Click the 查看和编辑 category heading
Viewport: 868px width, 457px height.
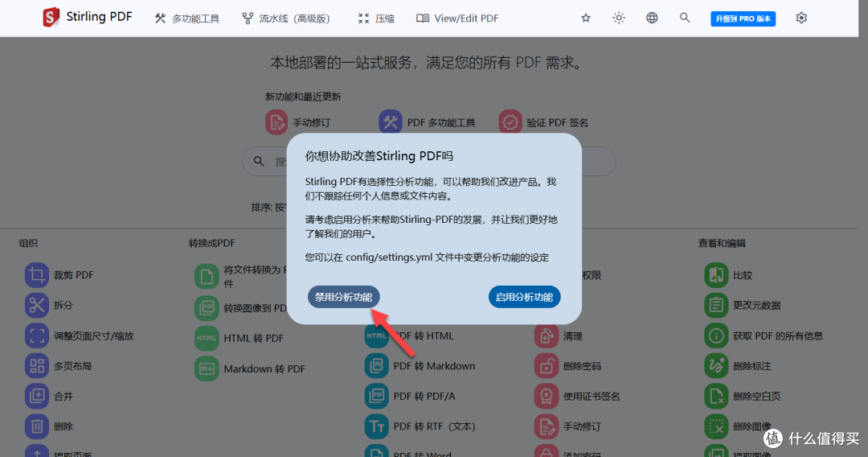[721, 243]
